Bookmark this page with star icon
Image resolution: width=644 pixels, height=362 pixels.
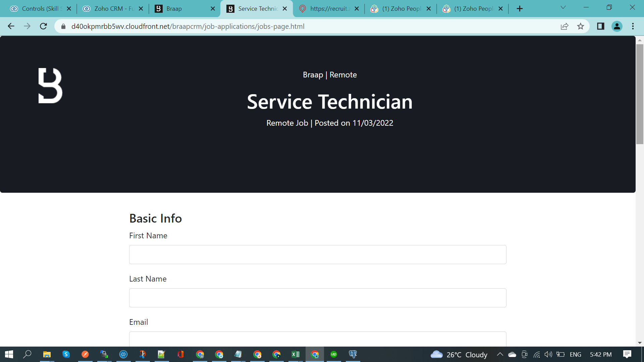point(581,26)
